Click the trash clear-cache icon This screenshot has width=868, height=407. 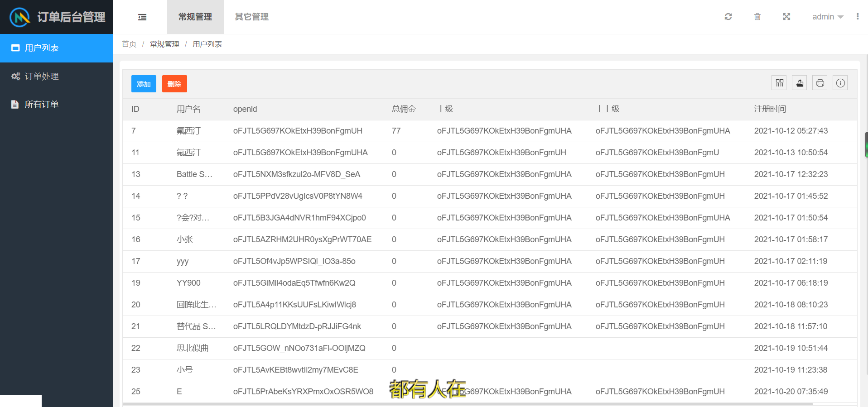point(757,17)
